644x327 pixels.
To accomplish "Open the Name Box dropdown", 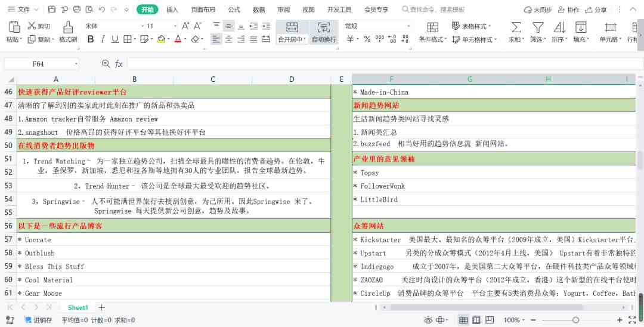I will click(x=76, y=64).
